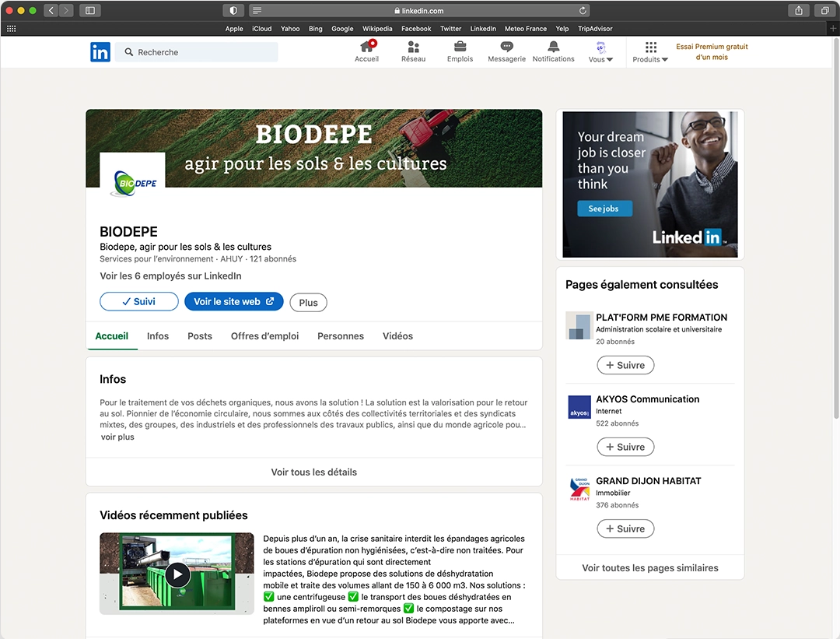Click the AKYOS Communication logo
Image resolution: width=840 pixels, height=639 pixels.
click(x=579, y=407)
